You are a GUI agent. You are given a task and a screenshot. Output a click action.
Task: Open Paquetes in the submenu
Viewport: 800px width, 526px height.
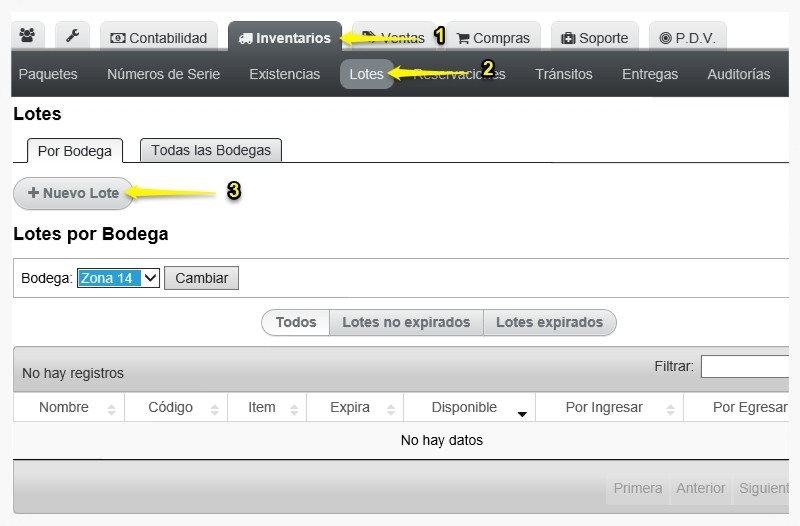(48, 74)
